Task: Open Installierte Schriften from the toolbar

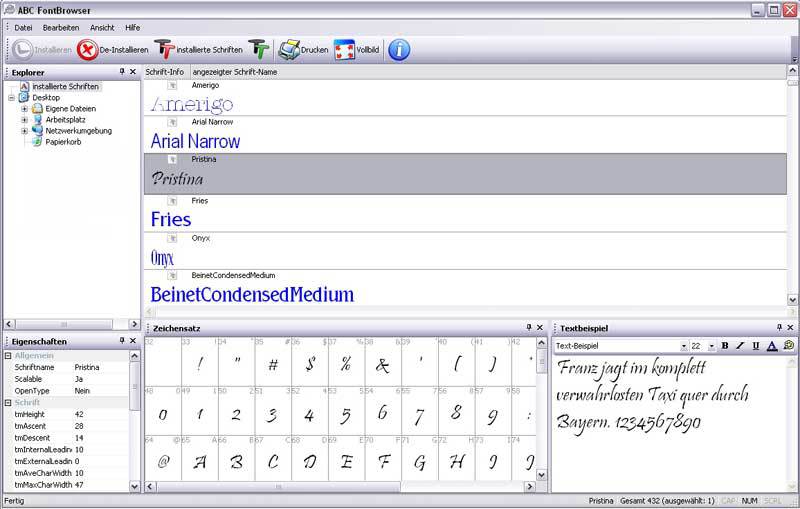Action: pos(198,50)
